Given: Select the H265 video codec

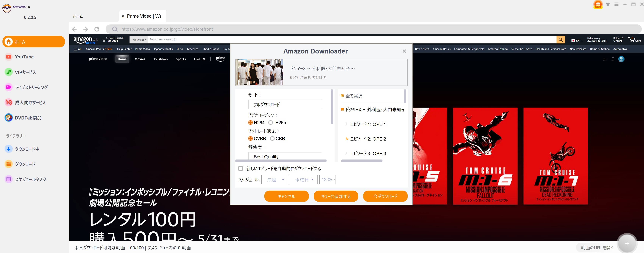Looking at the screenshot, I should point(271,123).
